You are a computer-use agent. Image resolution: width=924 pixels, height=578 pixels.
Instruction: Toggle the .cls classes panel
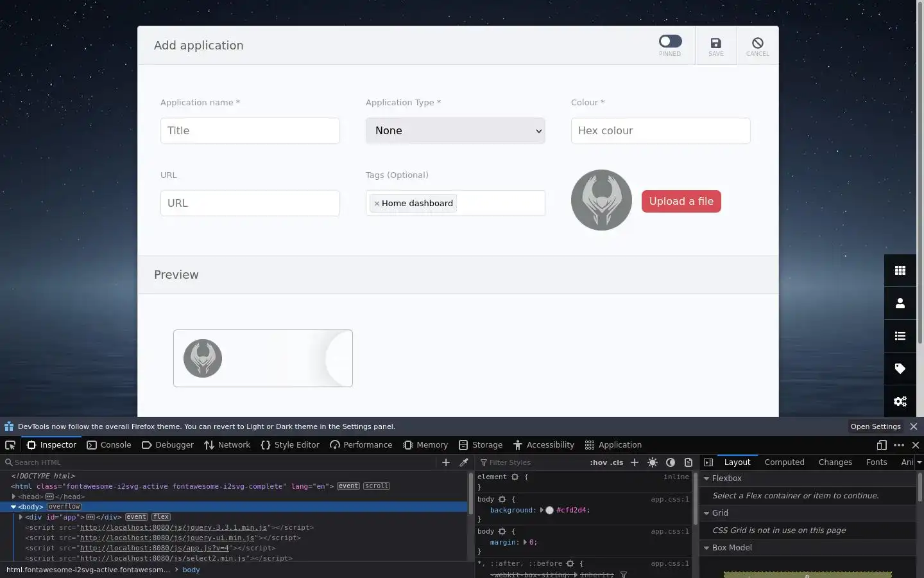tap(617, 462)
